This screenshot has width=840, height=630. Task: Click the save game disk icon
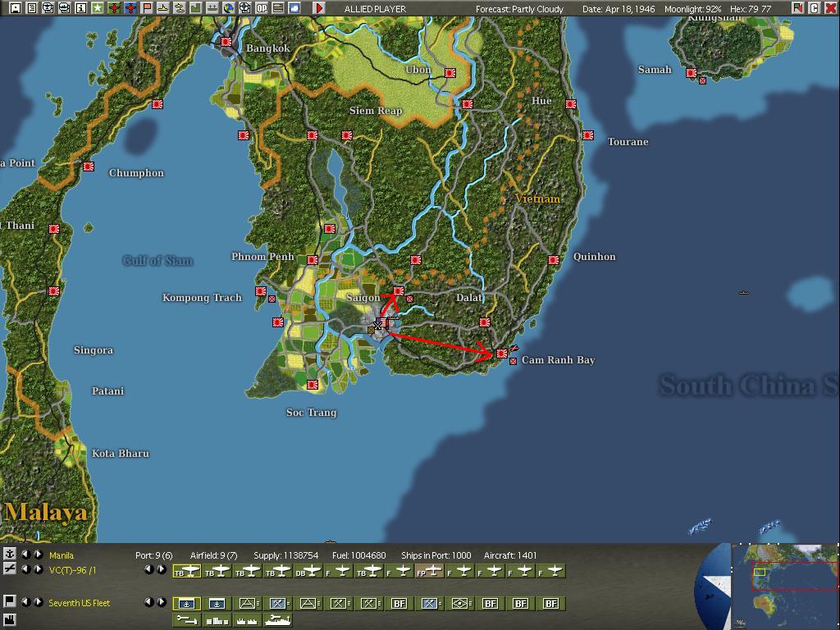coord(16,8)
